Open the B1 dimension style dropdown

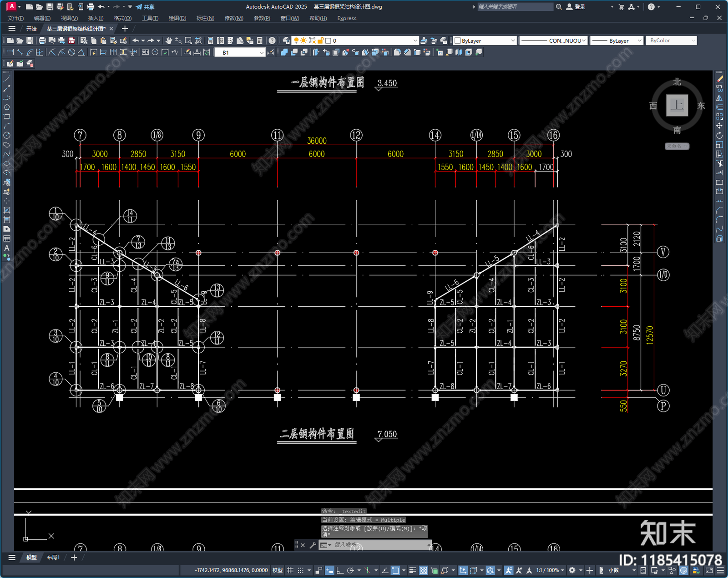pos(240,52)
